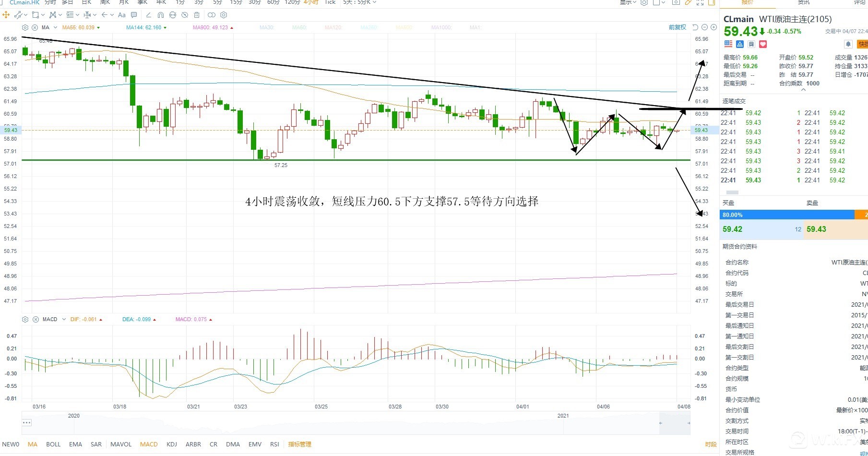The height and width of the screenshot is (456, 868).
Task: Open the 显示 display dropdown
Action: 628,2
